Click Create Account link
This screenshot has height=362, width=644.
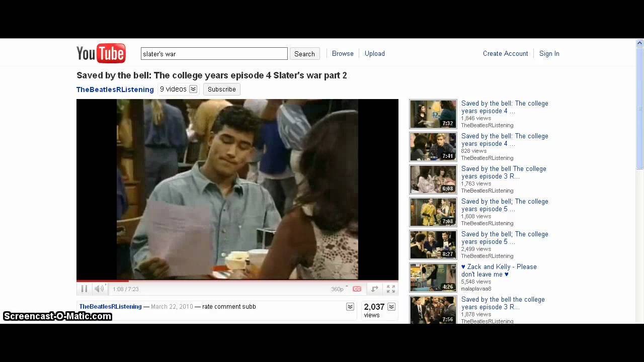[505, 53]
